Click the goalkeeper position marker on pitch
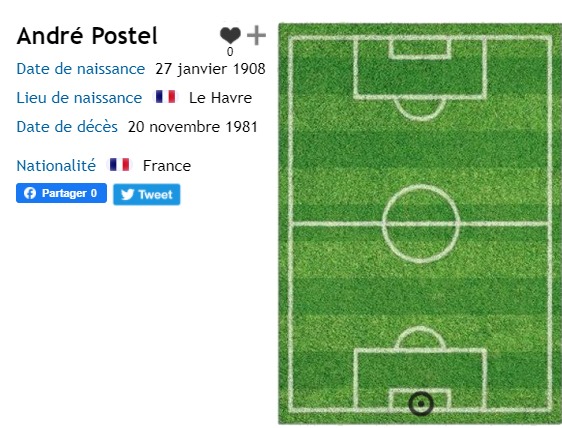 point(421,404)
